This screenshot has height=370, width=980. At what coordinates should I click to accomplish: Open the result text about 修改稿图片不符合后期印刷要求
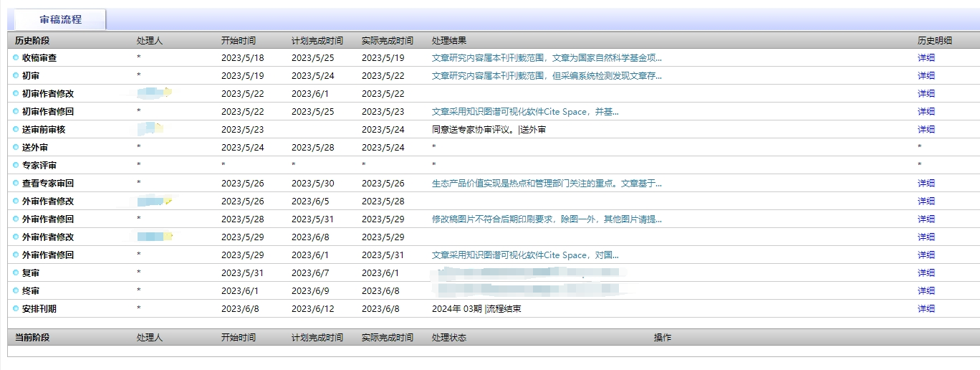[x=547, y=219]
